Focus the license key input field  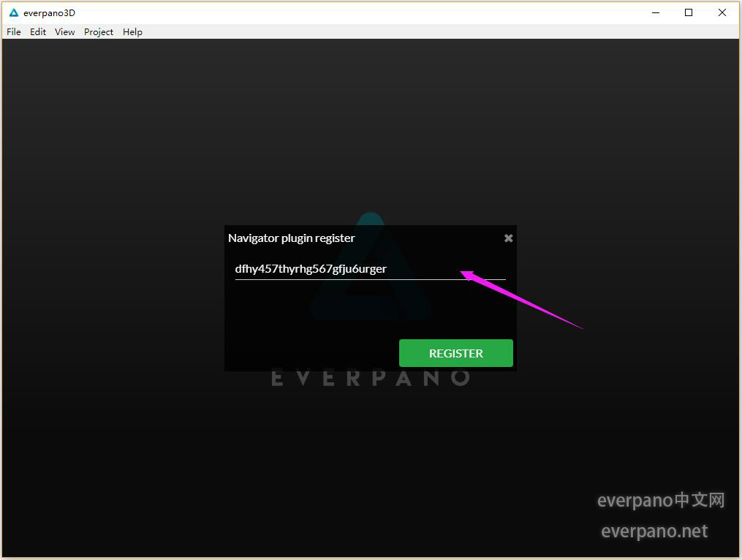(370, 269)
